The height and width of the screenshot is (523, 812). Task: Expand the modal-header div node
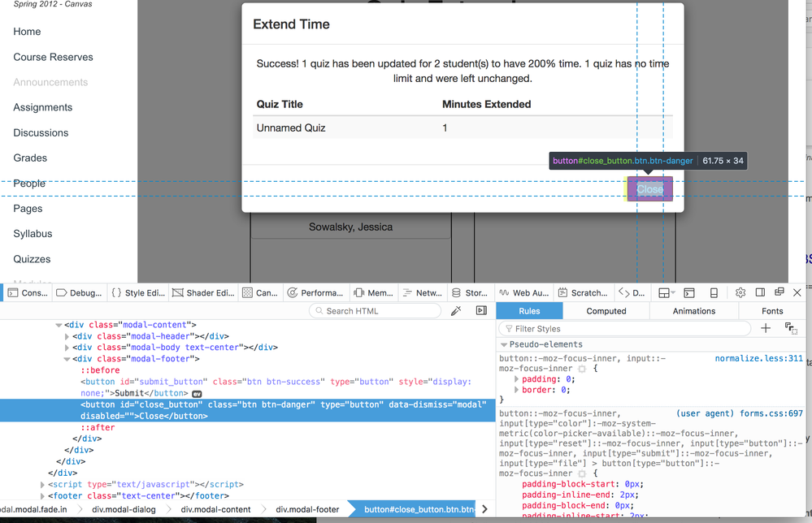(x=67, y=336)
